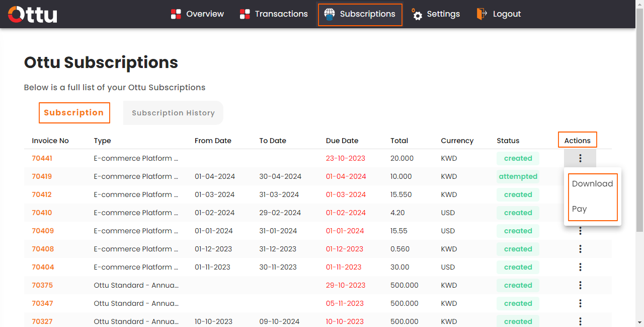Click From Date 01-12-2023 cell
This screenshot has height=327, width=644.
[x=213, y=249]
